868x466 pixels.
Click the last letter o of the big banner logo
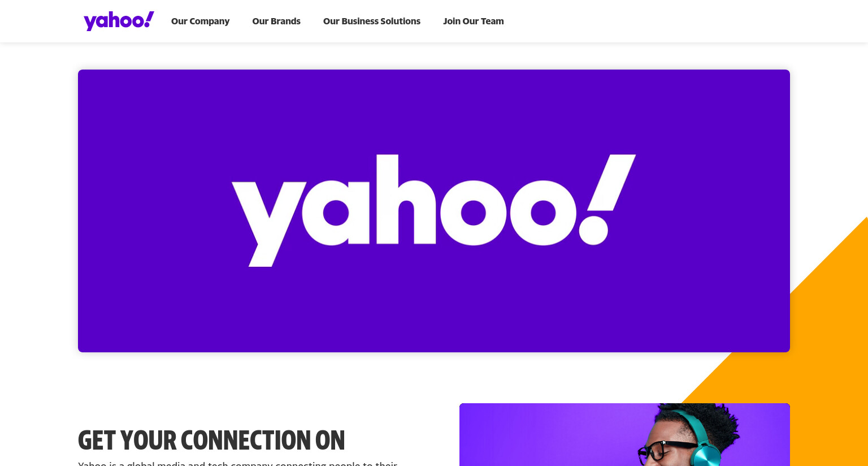pyautogui.click(x=543, y=212)
